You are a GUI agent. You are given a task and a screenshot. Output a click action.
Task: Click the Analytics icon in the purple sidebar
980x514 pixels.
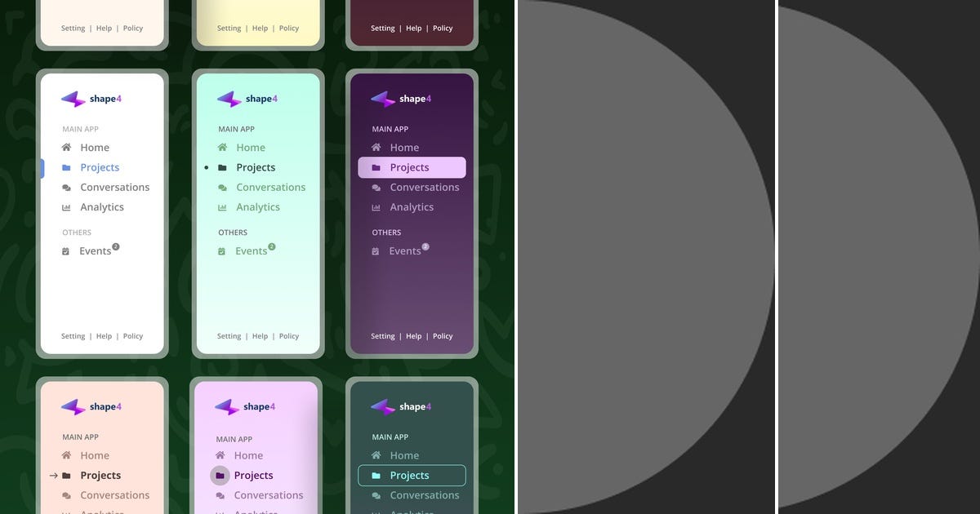pos(376,207)
